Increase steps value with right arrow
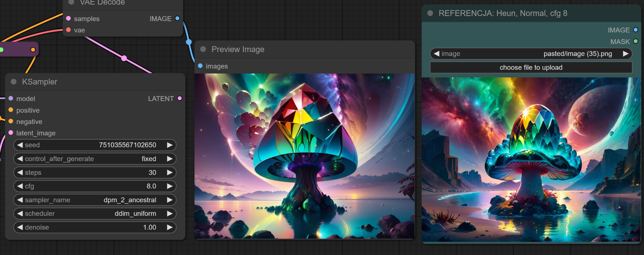644x255 pixels. [170, 172]
